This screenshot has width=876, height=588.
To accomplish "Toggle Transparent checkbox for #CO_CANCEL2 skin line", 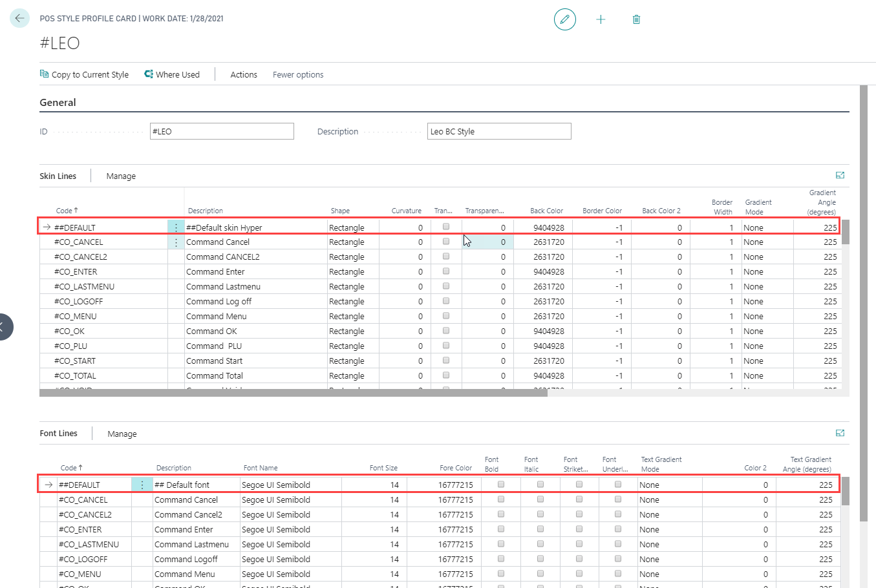I will coord(445,257).
